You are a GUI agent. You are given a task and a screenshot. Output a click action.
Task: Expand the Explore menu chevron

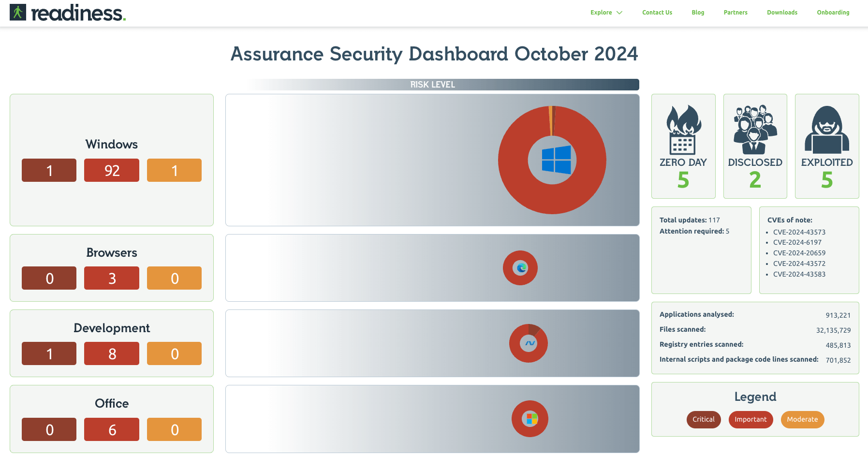coord(619,13)
